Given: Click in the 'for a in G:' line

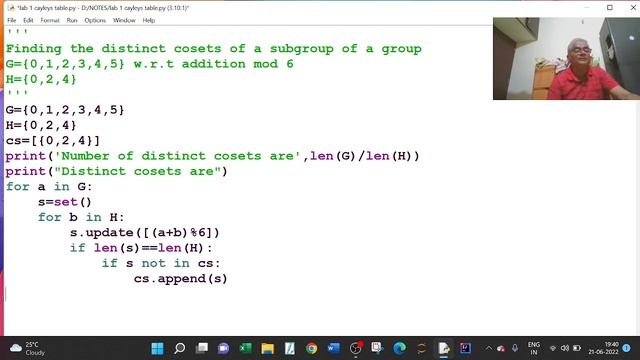Looking at the screenshot, I should click(49, 187).
